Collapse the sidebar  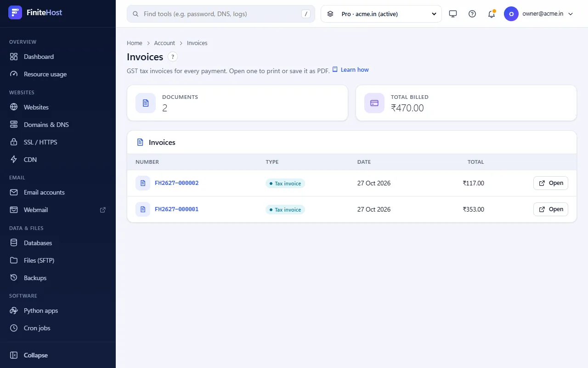coord(58,355)
